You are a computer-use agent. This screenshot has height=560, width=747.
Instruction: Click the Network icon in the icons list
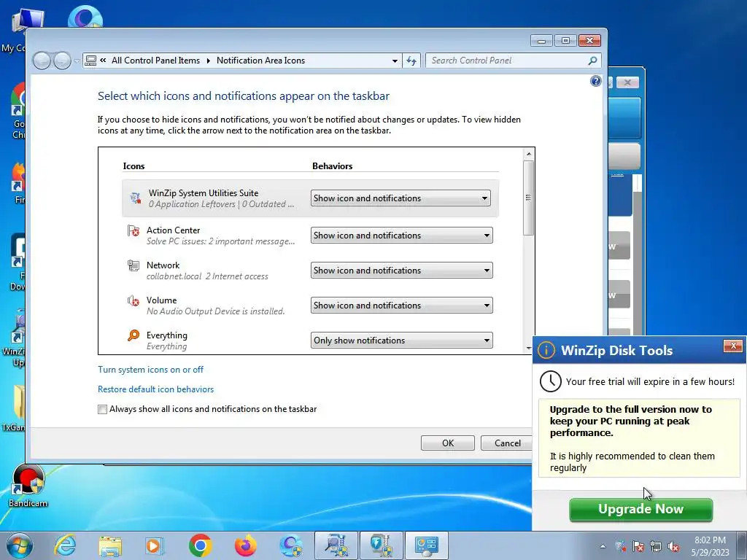[133, 265]
